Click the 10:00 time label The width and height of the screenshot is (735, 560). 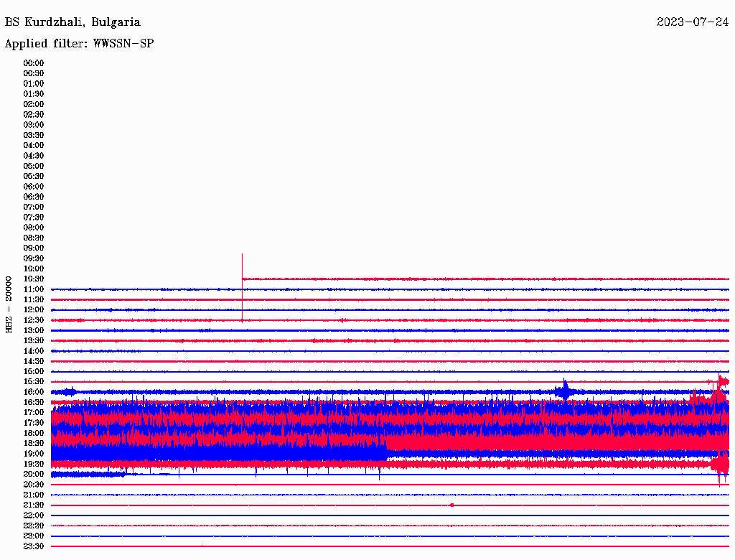point(34,269)
